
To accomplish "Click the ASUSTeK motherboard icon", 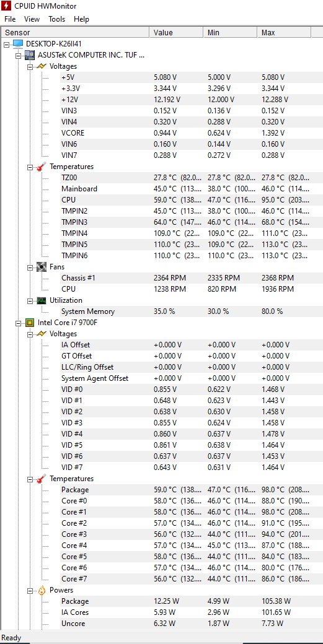I will tap(30, 54).
